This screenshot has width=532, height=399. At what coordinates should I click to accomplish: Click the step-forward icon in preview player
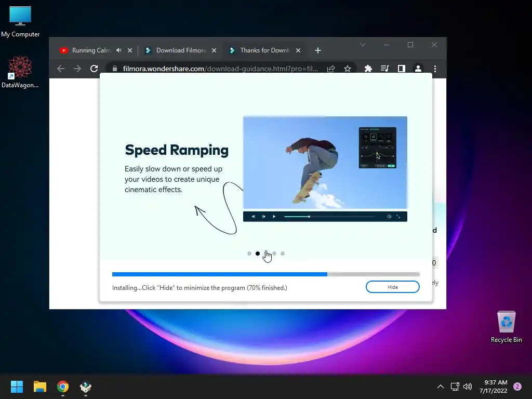click(263, 217)
